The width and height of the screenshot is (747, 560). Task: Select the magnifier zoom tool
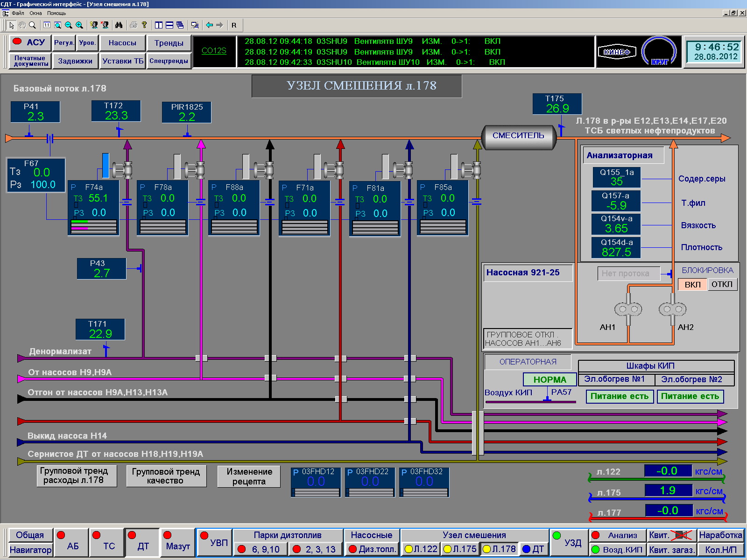pyautogui.click(x=32, y=25)
